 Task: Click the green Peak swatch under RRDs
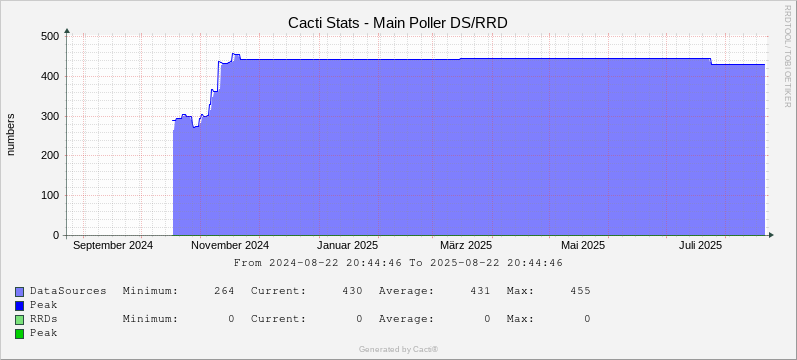point(20,334)
